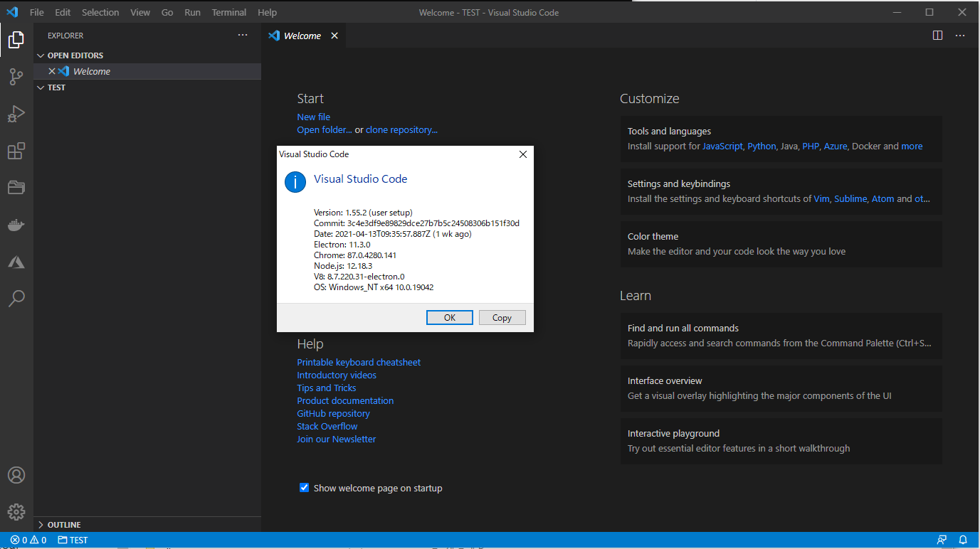Click the clone repository link

click(x=401, y=129)
